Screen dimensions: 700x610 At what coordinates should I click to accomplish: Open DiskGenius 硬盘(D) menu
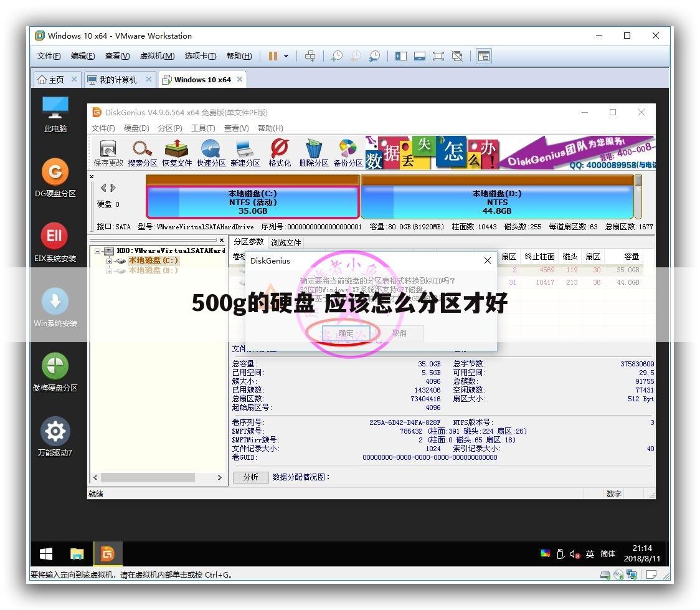coord(136,128)
